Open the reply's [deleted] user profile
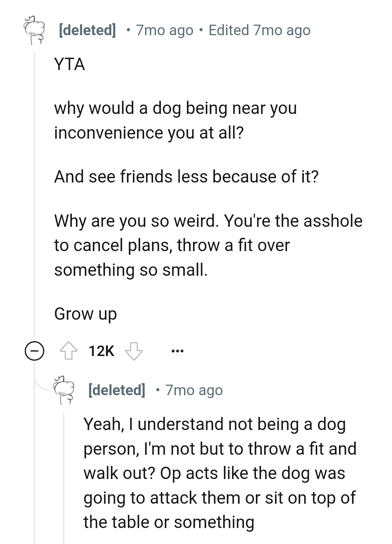 116,390
